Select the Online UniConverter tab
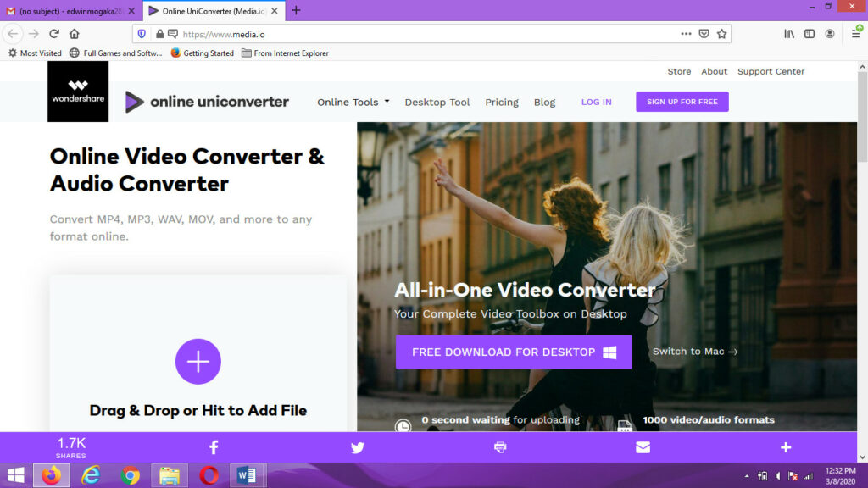 (x=214, y=10)
